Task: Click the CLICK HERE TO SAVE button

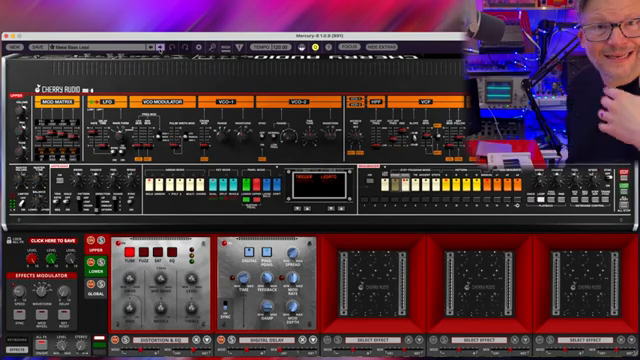Action: point(53,241)
